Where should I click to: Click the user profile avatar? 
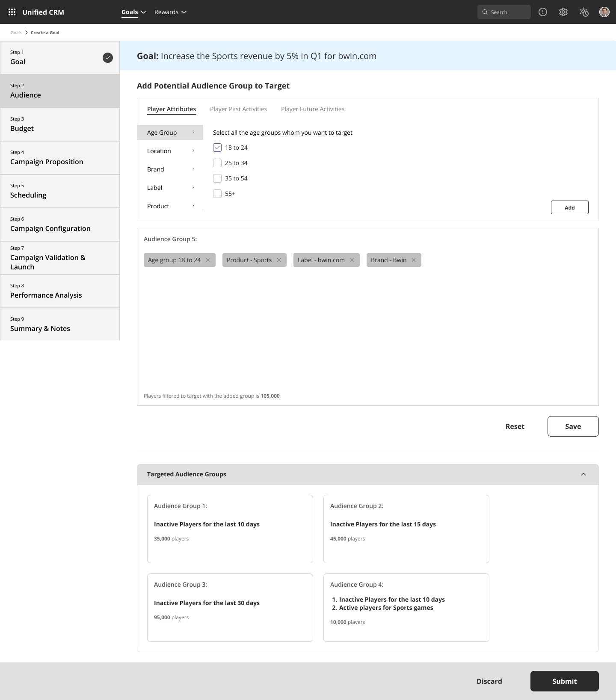point(604,12)
